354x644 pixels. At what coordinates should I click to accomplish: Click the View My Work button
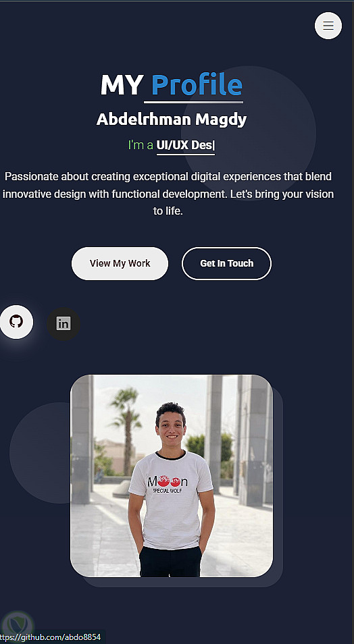120,263
